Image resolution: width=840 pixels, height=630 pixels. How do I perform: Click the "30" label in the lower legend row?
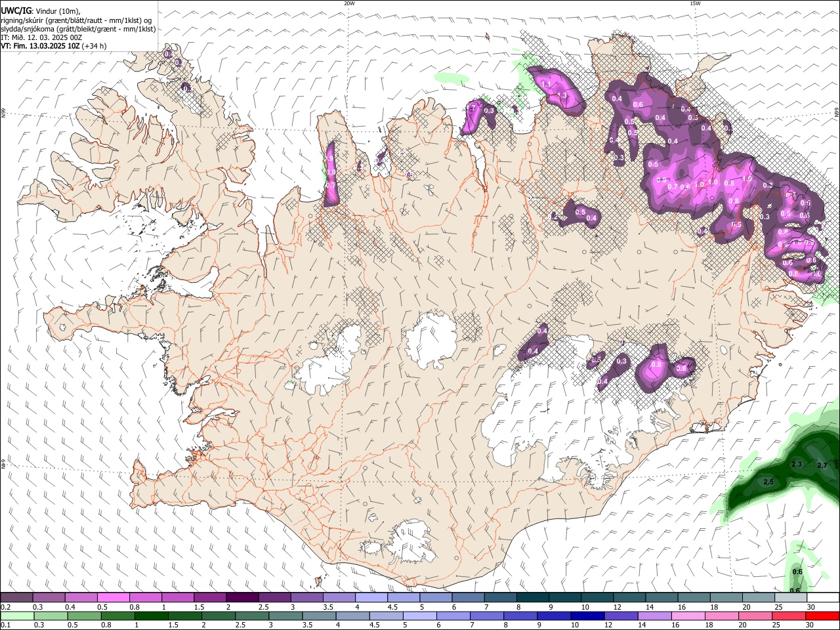tap(810, 625)
